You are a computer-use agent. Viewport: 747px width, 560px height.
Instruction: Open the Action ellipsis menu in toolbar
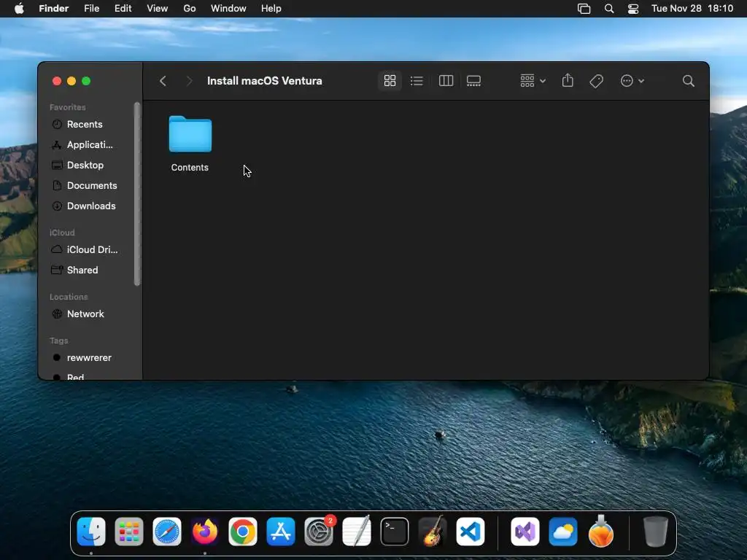tap(632, 81)
